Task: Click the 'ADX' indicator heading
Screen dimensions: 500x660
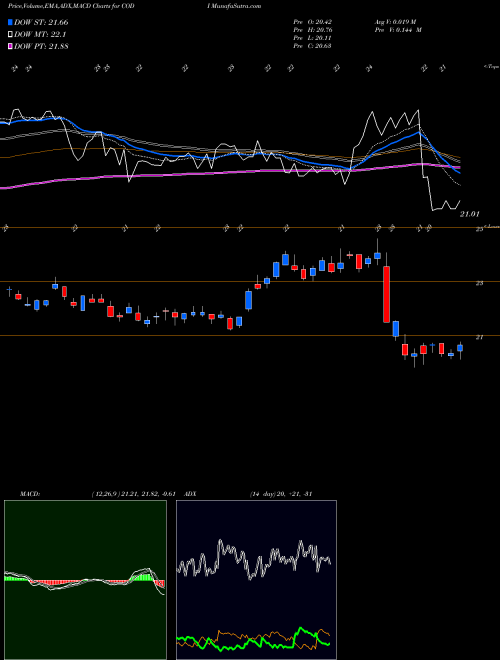Action: [191, 494]
